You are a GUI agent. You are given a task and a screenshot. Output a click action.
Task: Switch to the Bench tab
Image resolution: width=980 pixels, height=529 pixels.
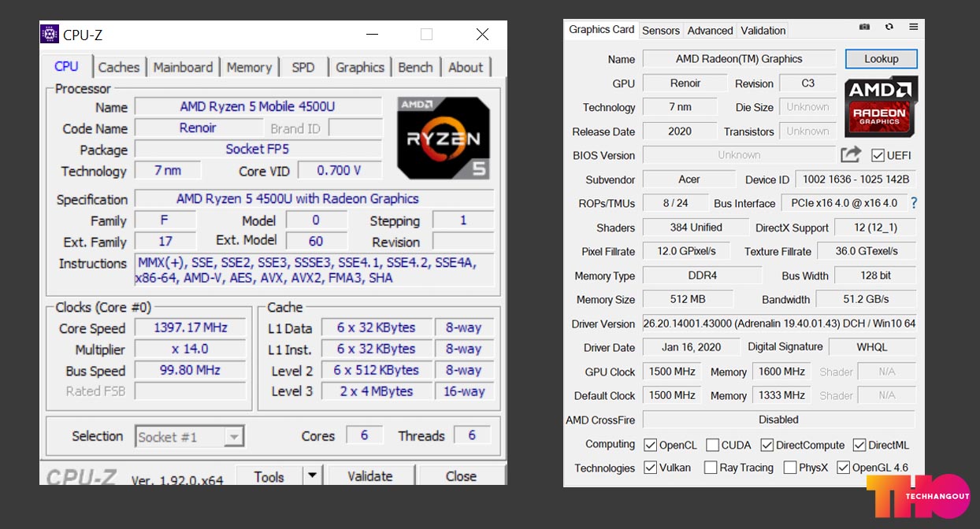point(415,68)
